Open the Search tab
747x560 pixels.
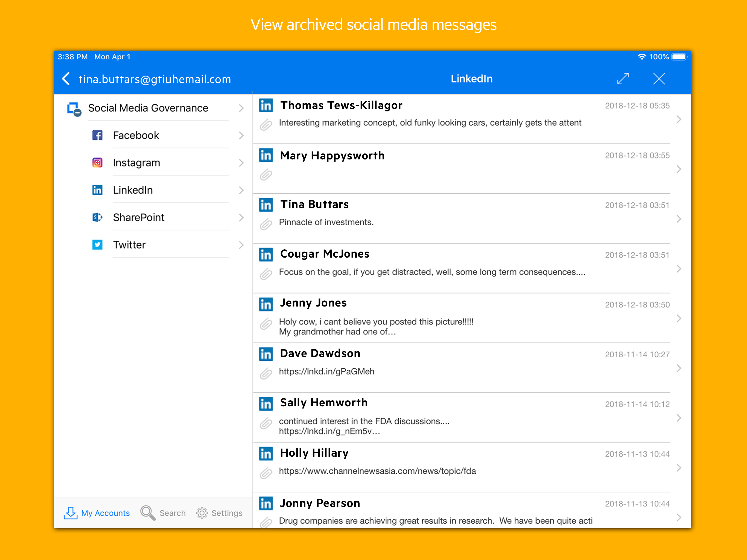(163, 513)
